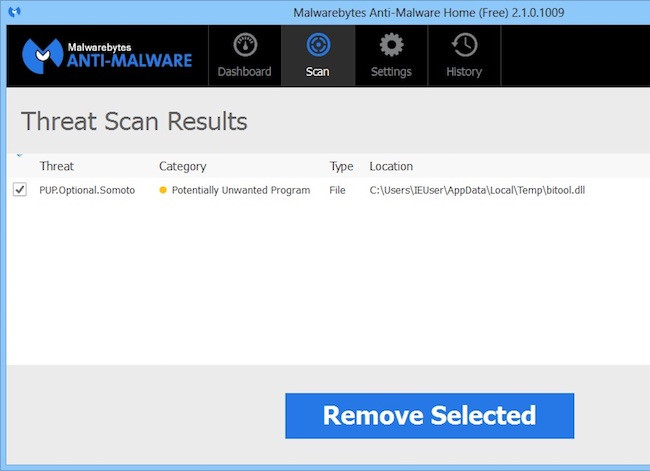Click the Potentially Unwanted Program category text

(x=240, y=190)
